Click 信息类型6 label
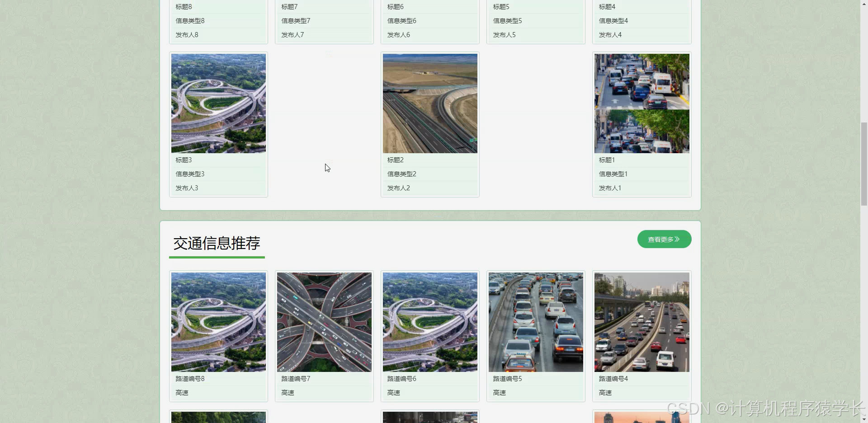 tap(401, 21)
